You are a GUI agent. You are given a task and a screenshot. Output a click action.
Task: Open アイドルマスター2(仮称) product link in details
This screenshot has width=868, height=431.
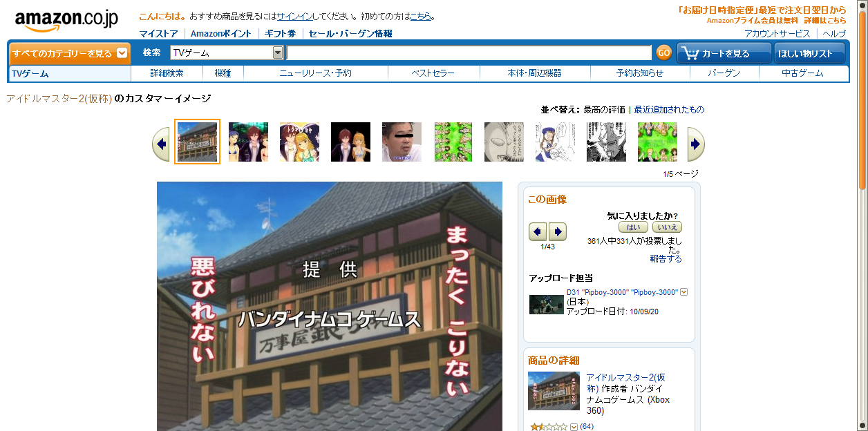(625, 383)
